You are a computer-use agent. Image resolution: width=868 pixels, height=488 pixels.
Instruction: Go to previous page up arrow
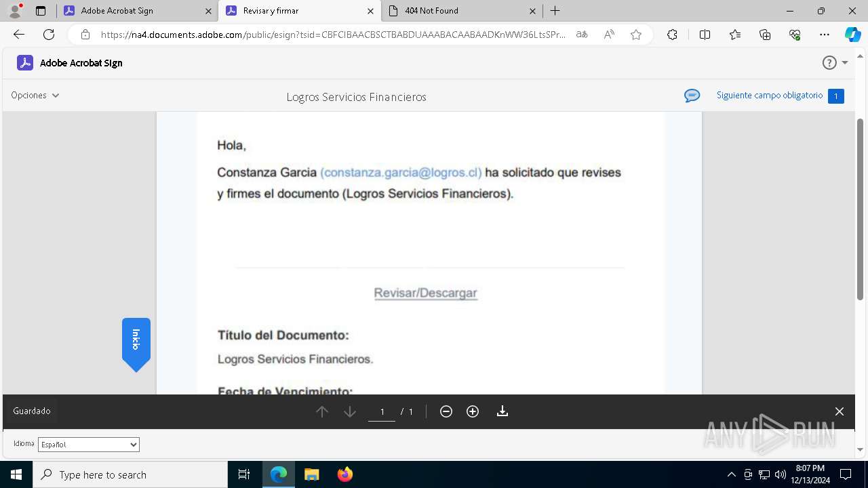click(x=322, y=411)
